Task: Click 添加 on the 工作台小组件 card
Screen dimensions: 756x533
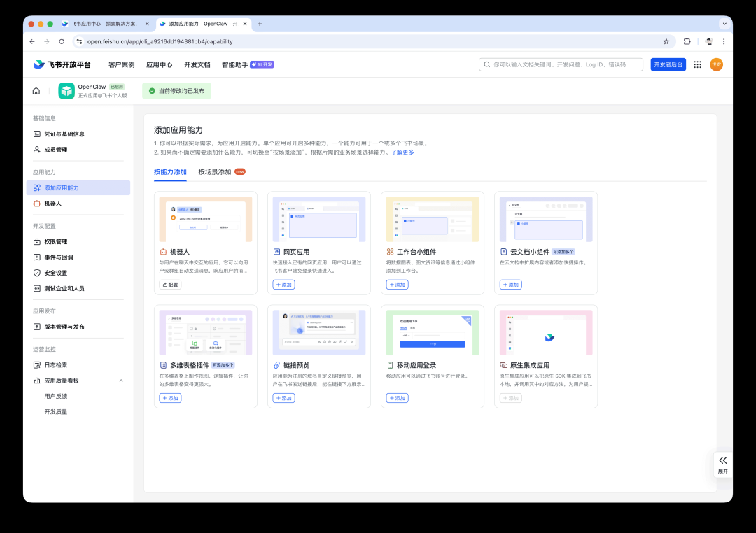Action: [x=398, y=285]
